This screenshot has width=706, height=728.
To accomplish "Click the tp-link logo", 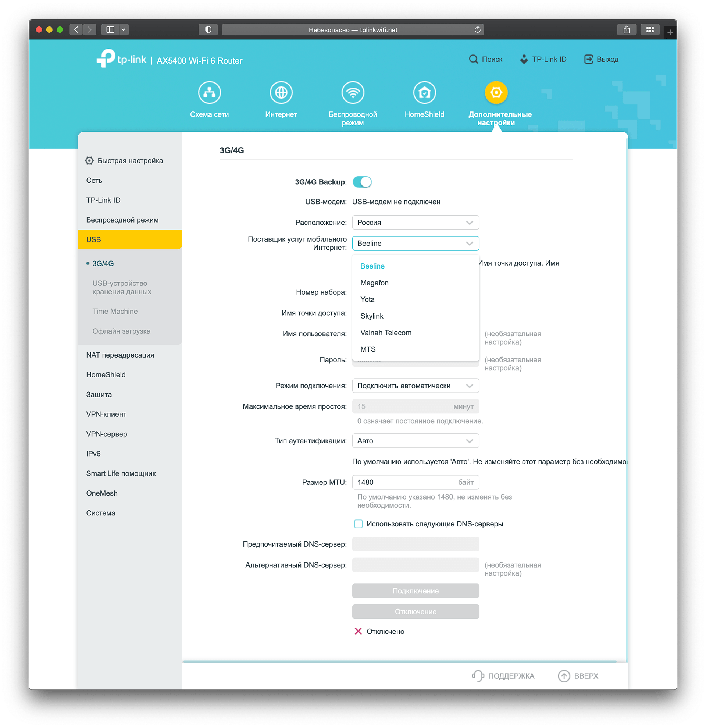I will tap(121, 59).
